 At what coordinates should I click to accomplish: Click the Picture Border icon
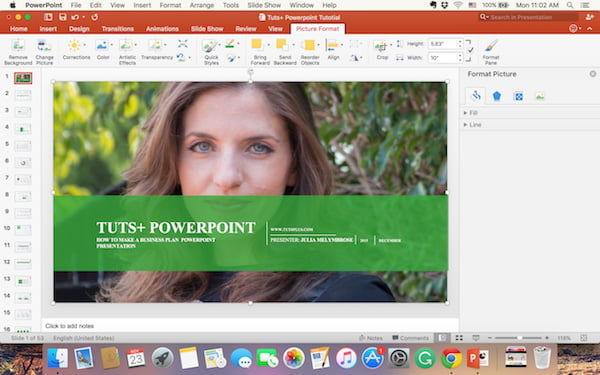tap(230, 44)
